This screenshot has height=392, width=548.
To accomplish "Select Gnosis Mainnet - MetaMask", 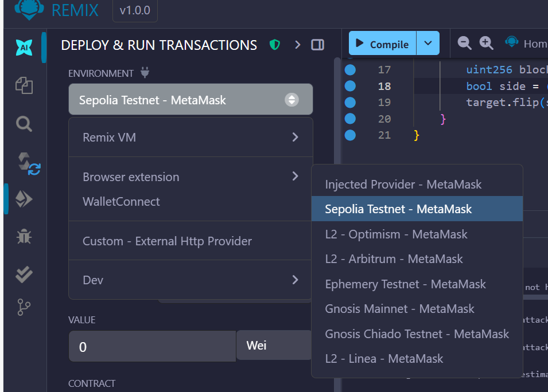I will 417,308.
